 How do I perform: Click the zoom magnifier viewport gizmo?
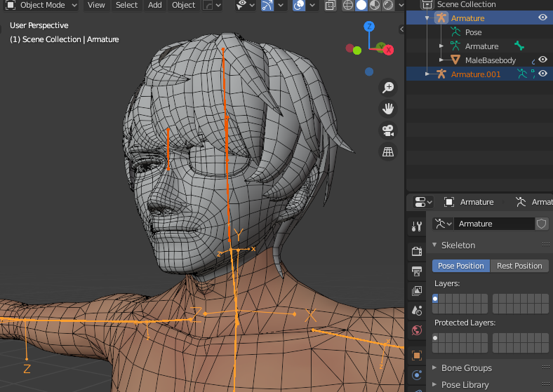387,88
